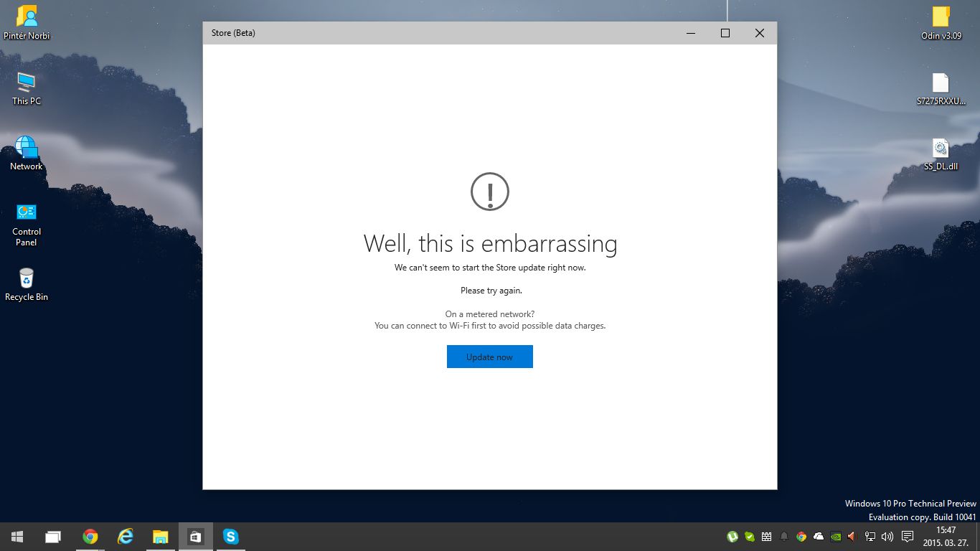Viewport: 980px width, 551px height.
Task: Click the "Well, this is embarrassing" heading
Action: (490, 244)
